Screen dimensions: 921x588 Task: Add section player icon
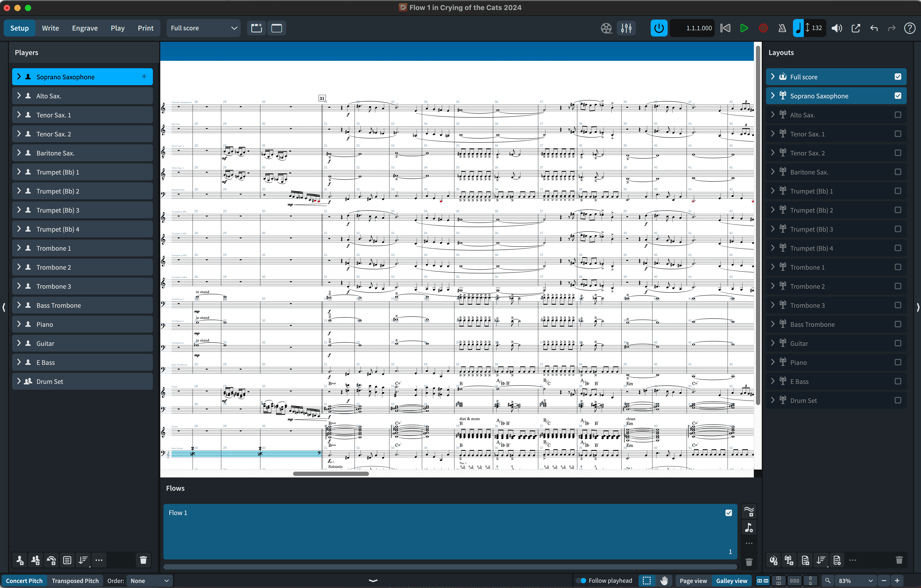point(35,560)
